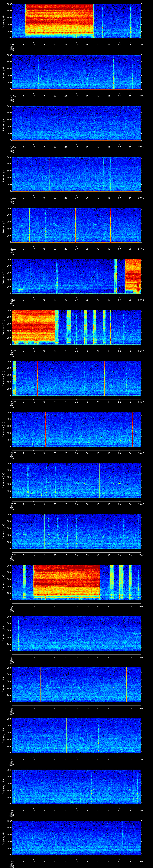Click the '1:22:00' start time label
This screenshot has height=868, width=153.
pyautogui.click(x=12, y=351)
